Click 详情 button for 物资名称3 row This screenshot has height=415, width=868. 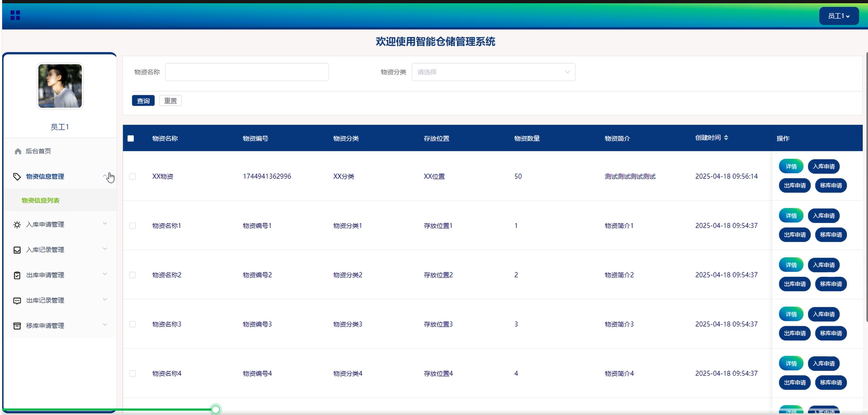[791, 314]
